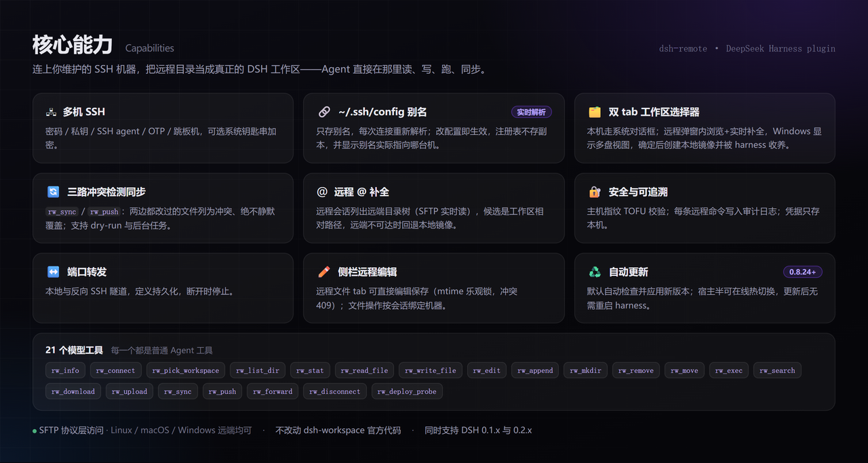Screen dimensions: 868x463
Task: Click the 自动更新 card title
Action: 628,272
